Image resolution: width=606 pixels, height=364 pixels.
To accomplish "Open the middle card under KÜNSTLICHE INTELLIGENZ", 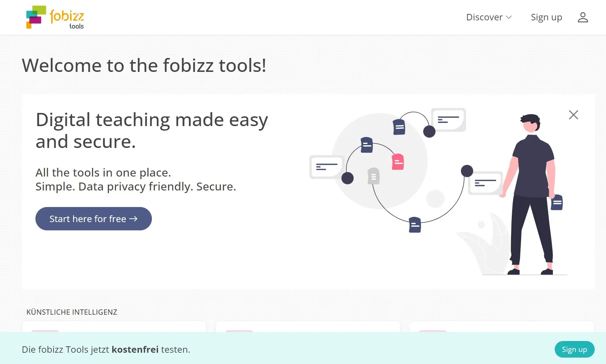I will [x=308, y=327].
